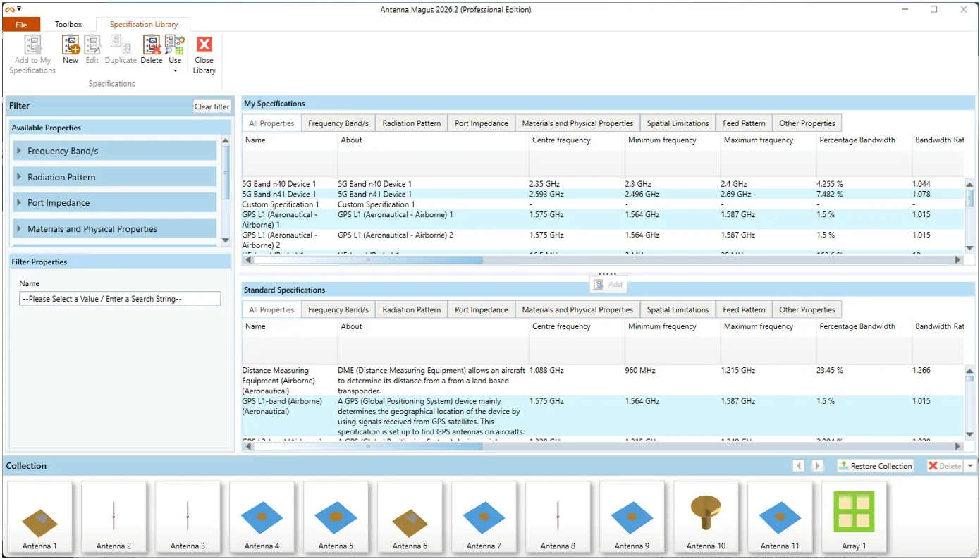Choose the Antenna 4 patch thumbnail
The width and height of the screenshot is (980, 559).
(x=262, y=517)
